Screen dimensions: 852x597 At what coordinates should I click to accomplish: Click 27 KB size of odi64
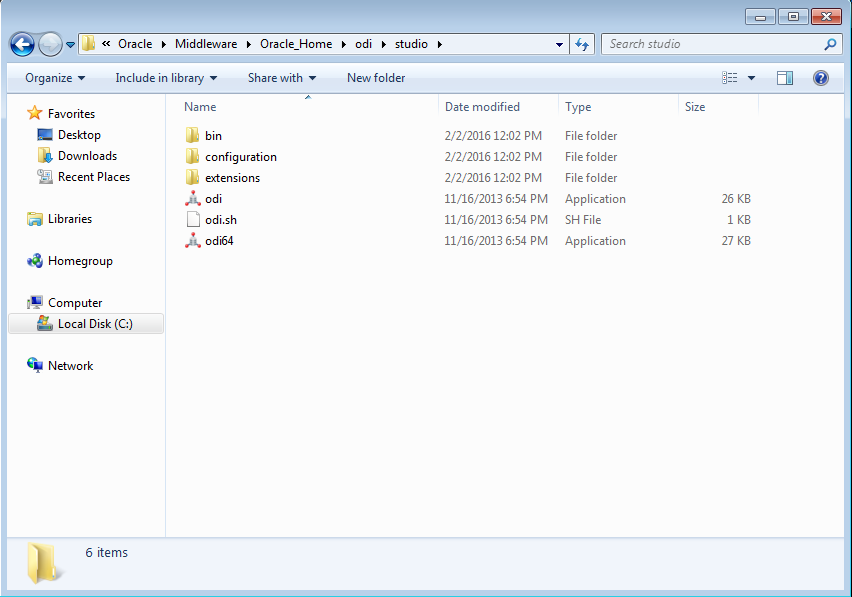[736, 241]
